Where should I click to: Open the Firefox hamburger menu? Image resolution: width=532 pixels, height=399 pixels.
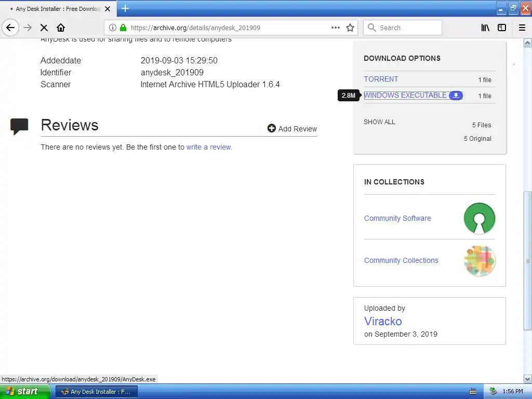click(x=522, y=28)
